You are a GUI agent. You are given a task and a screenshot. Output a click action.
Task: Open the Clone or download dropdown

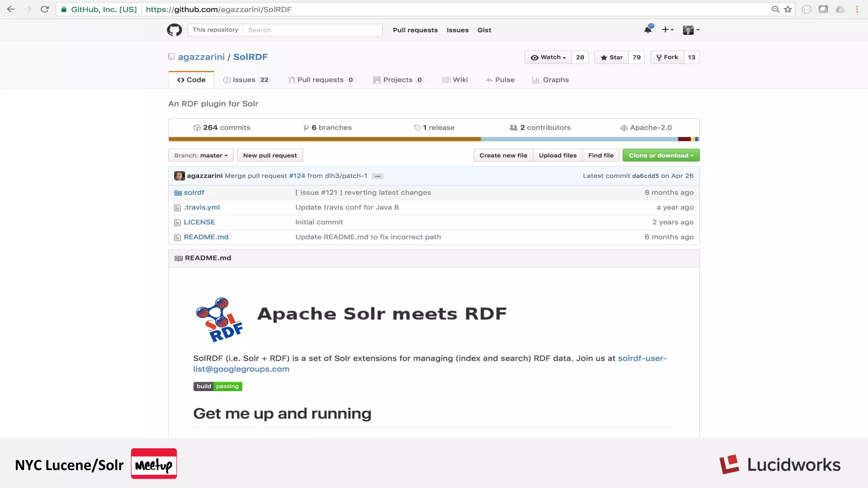click(x=661, y=155)
